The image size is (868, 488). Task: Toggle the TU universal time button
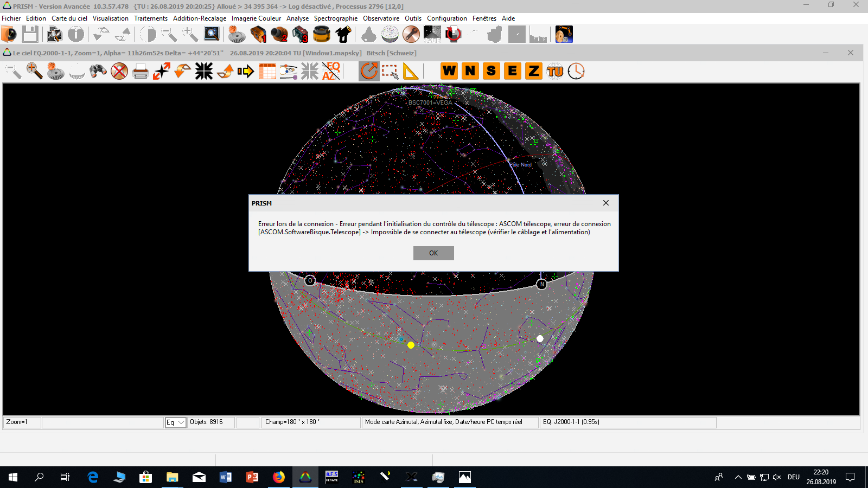pyautogui.click(x=555, y=71)
